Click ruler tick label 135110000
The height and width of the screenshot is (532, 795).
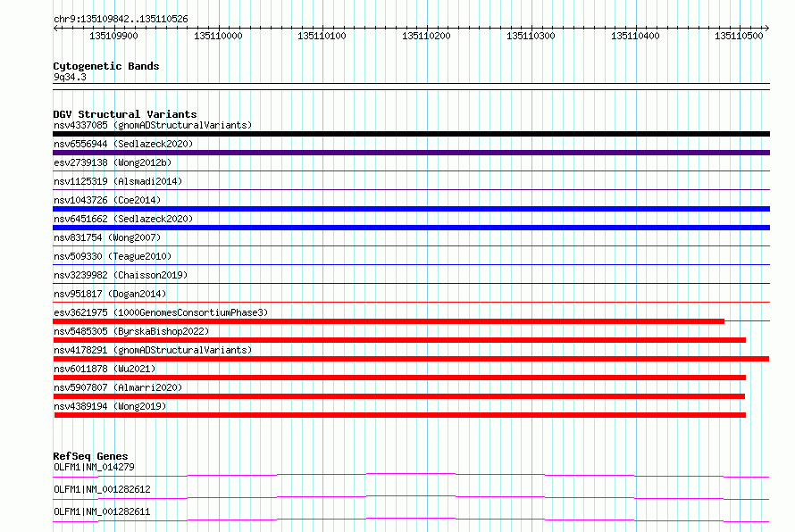(218, 36)
